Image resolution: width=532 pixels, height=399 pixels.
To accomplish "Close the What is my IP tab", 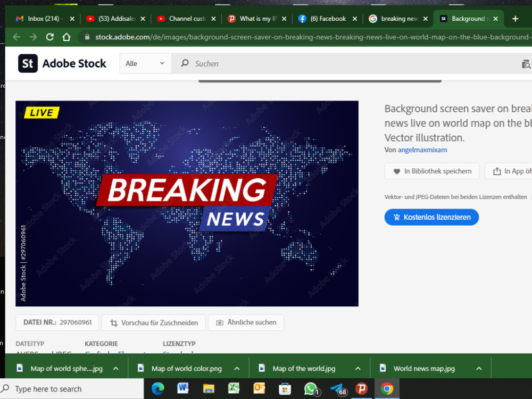I will pyautogui.click(x=284, y=19).
